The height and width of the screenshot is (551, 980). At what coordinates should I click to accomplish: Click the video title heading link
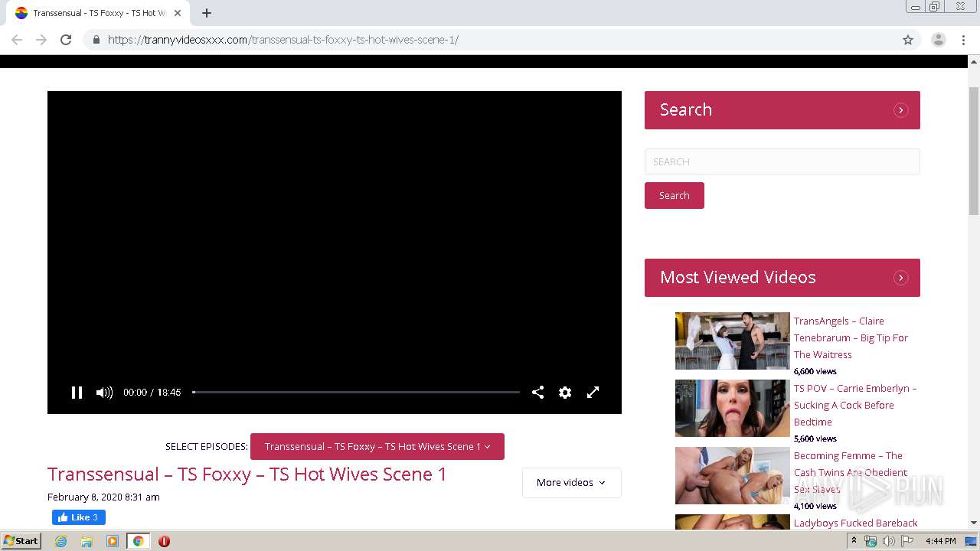point(247,474)
